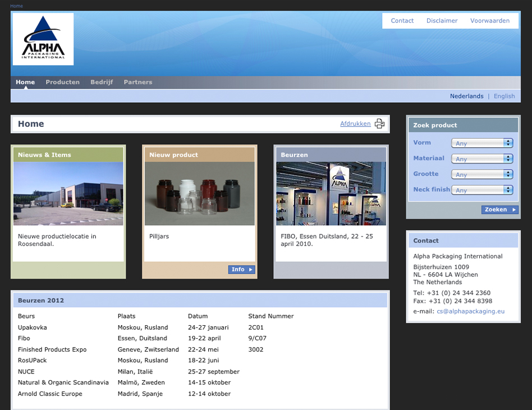
Task: Click the 'Tel: +31 (0) 24 344 2360' line
Action: tap(452, 293)
